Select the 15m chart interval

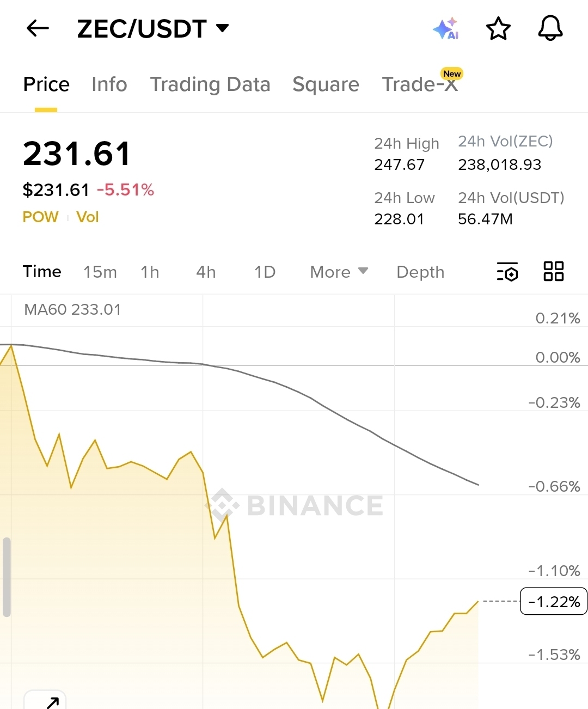tap(100, 272)
